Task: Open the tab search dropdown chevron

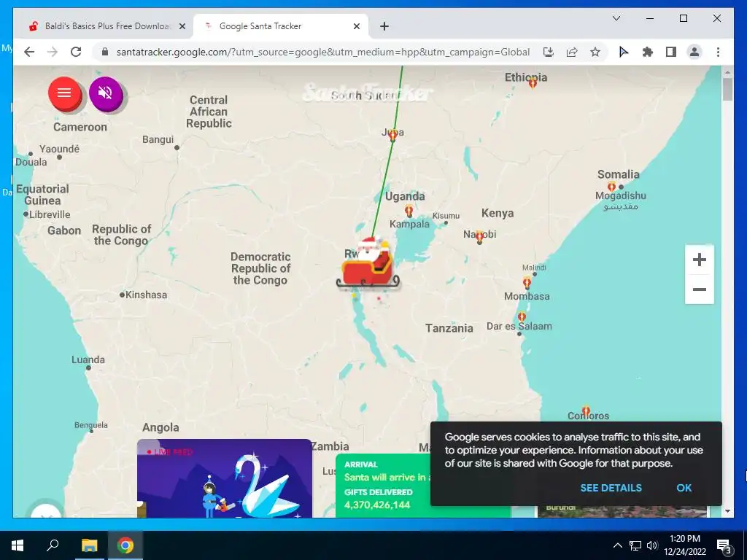Action: (616, 18)
